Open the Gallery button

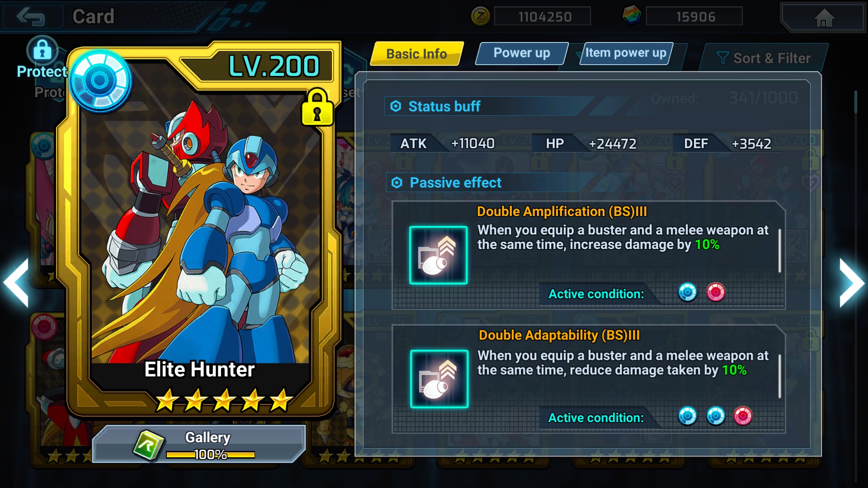point(199,444)
